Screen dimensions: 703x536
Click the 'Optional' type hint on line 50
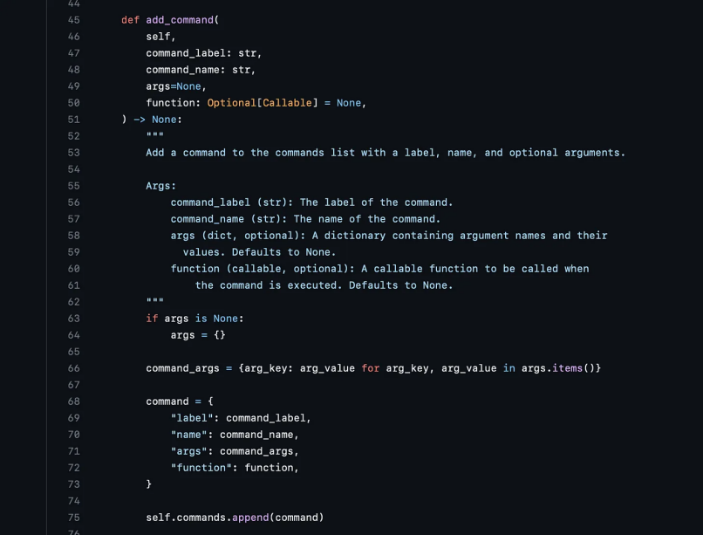[x=231, y=103]
